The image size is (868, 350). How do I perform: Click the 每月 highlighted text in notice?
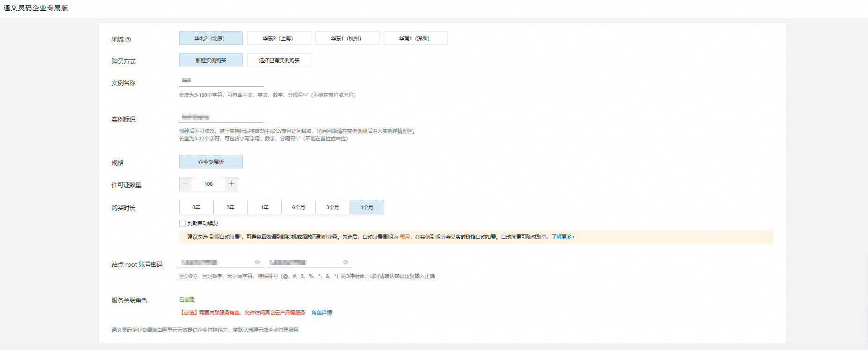point(405,237)
